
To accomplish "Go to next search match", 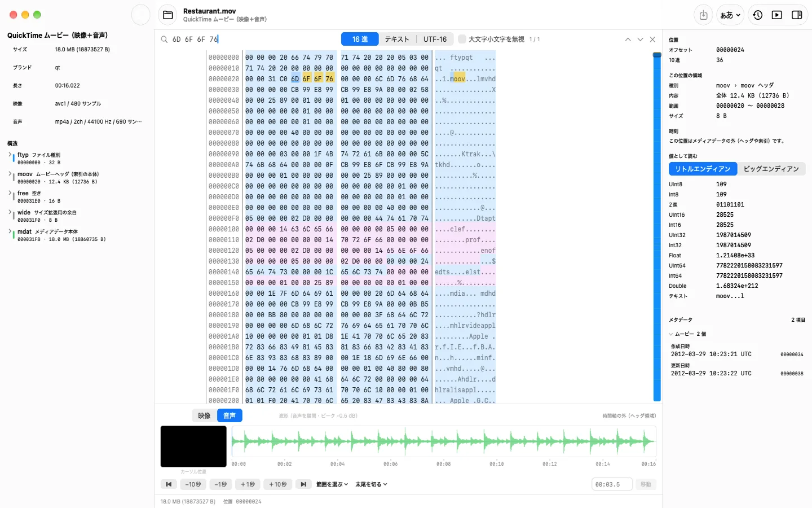I will coord(640,40).
